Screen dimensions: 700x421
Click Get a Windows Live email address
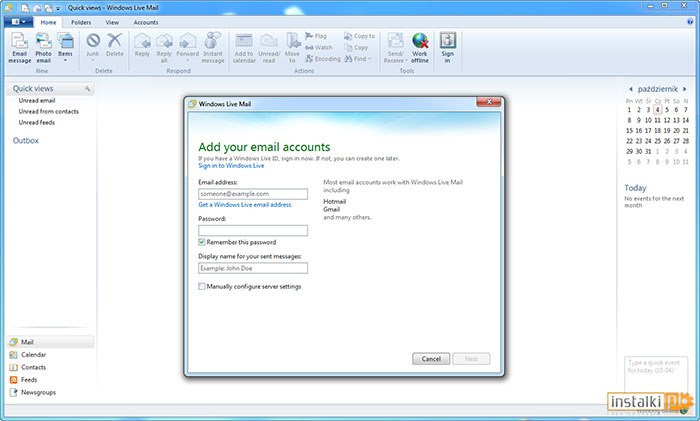(244, 204)
